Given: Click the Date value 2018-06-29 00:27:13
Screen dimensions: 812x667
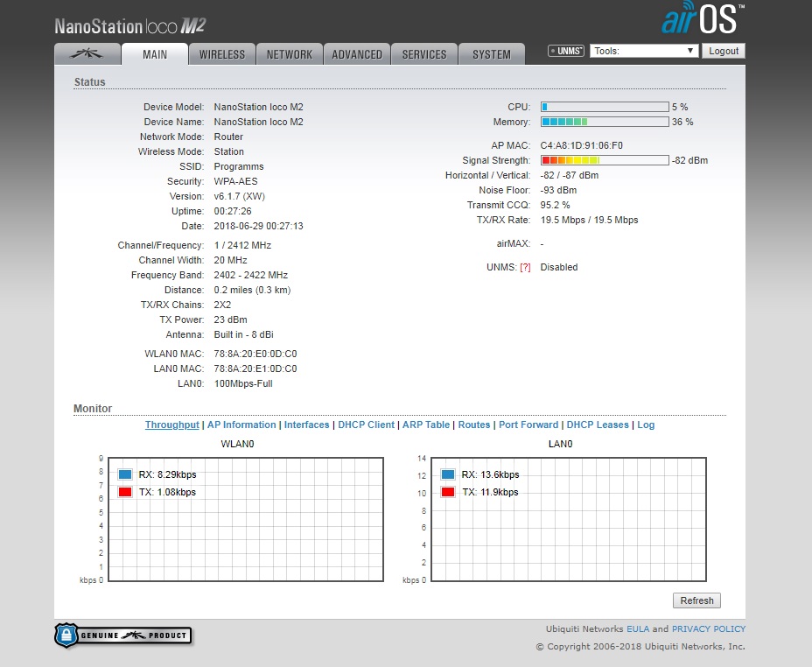Looking at the screenshot, I should coord(258,227).
